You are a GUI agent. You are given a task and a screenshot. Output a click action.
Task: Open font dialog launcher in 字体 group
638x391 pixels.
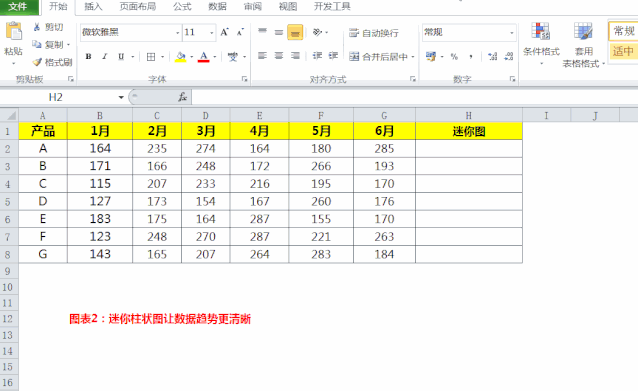(x=245, y=79)
